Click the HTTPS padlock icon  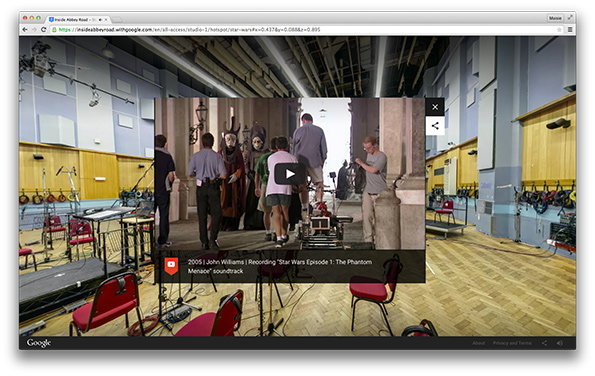tap(54, 30)
